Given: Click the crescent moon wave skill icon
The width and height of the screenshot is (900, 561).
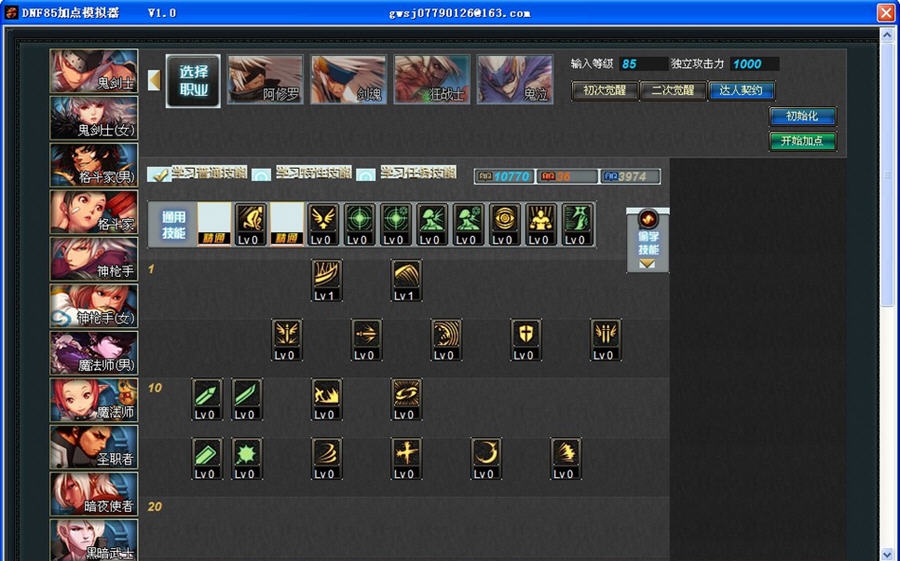Looking at the screenshot, I should click(x=447, y=339).
